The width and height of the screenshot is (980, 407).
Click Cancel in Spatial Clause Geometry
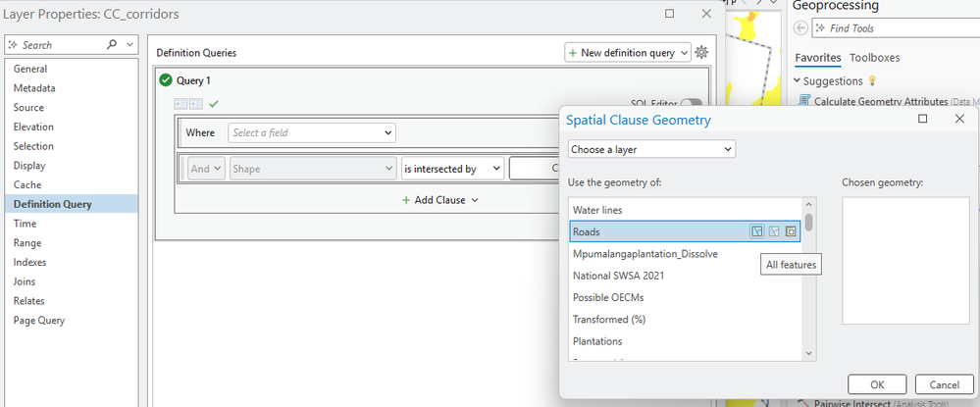coord(945,384)
